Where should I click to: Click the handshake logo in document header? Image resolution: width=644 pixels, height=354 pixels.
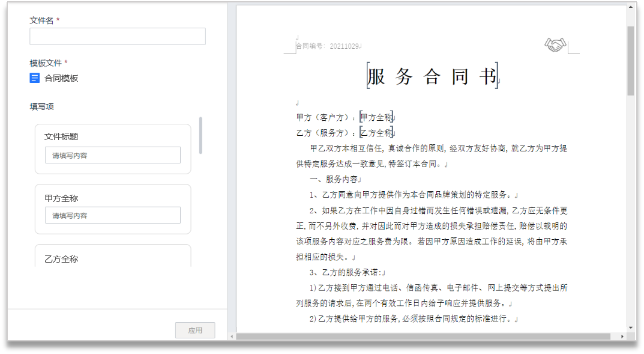point(555,44)
